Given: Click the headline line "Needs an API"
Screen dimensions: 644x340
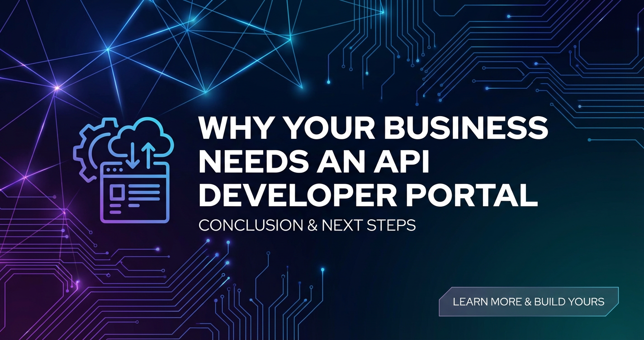Looking at the screenshot, I should coord(314,162).
